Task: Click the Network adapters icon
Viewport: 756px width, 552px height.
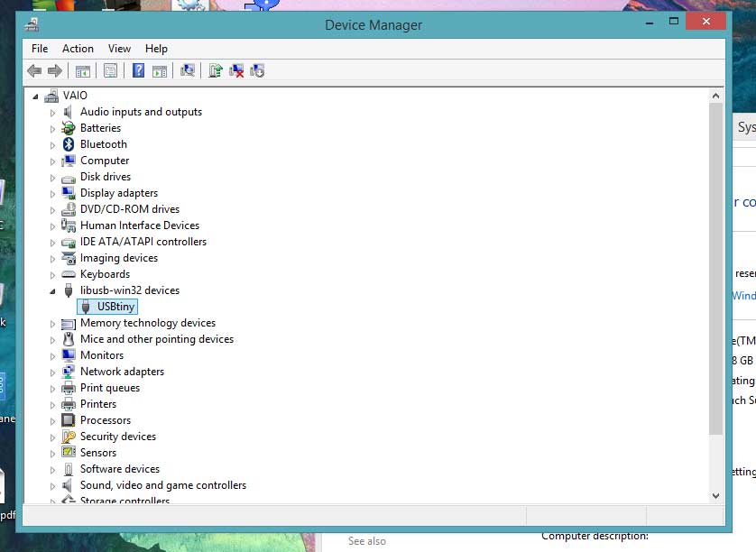Action: pyautogui.click(x=69, y=372)
